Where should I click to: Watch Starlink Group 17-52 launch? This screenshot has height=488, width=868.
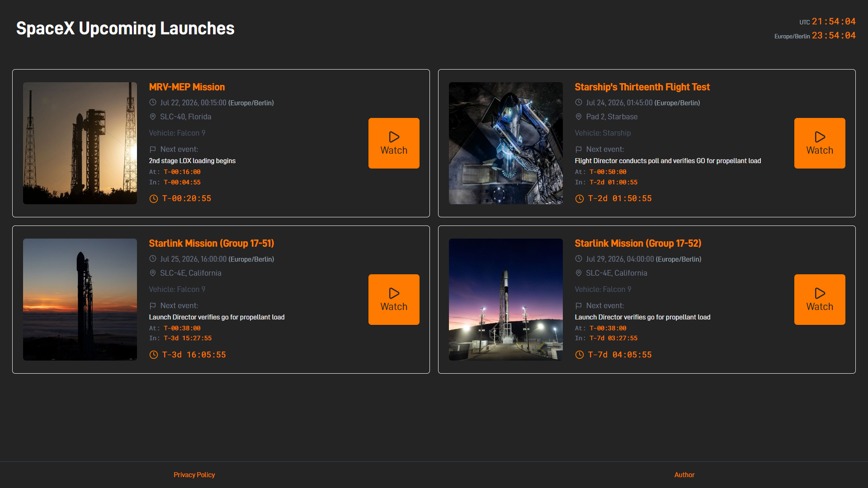click(820, 300)
